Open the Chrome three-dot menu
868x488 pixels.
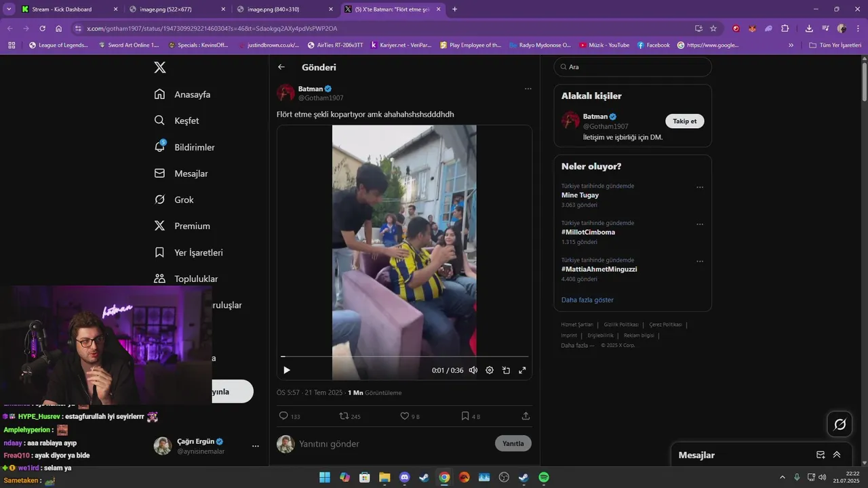858,28
